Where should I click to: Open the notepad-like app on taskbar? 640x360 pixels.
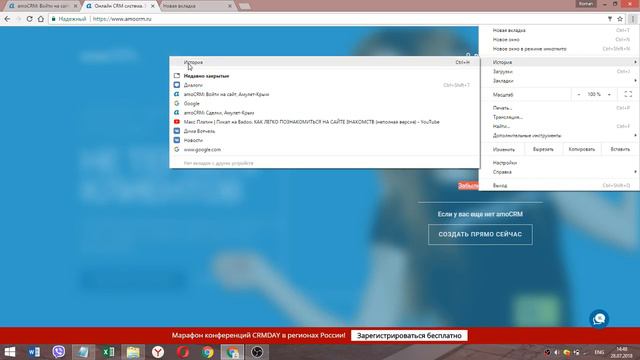pyautogui.click(x=84, y=352)
